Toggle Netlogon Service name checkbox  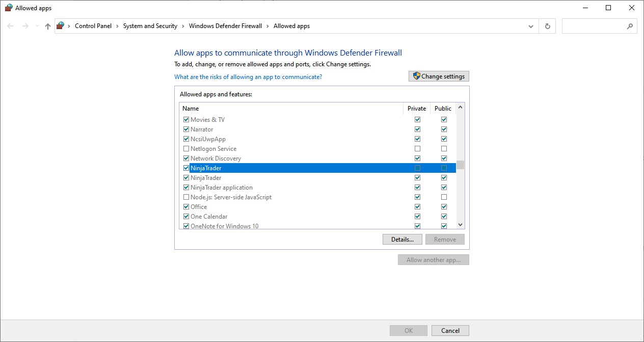coord(186,149)
